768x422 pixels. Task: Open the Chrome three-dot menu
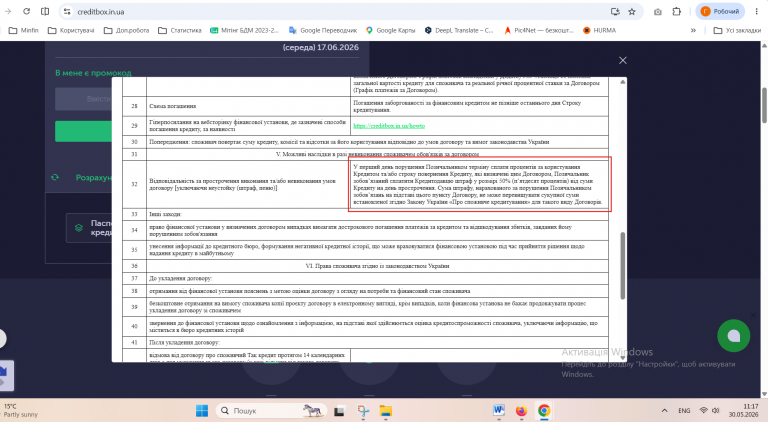756,11
